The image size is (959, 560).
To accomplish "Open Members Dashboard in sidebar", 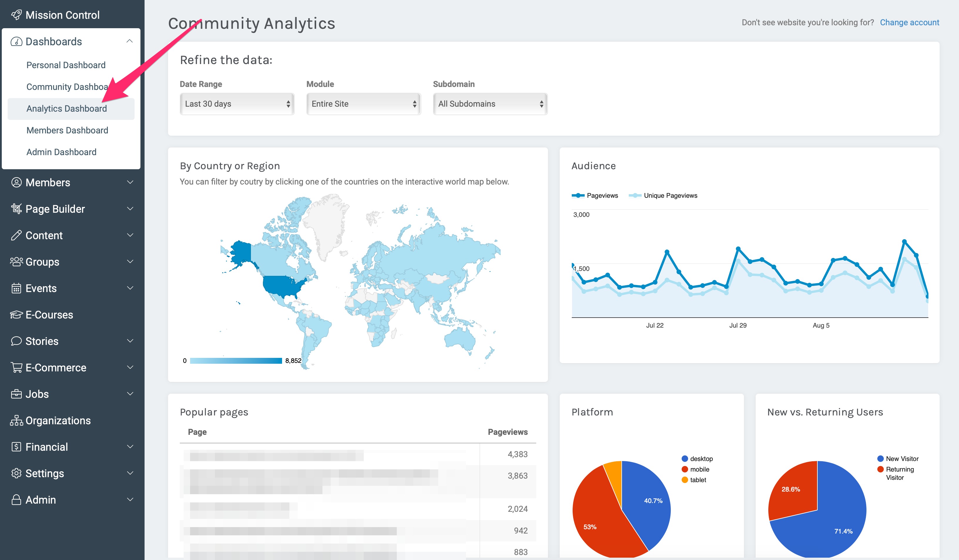I will pyautogui.click(x=67, y=130).
